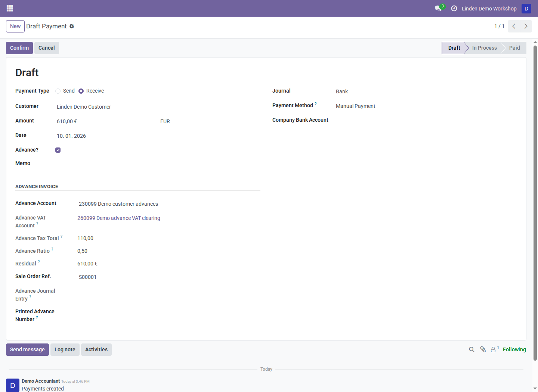Select the Send payment type
The image size is (538, 392).
[x=58, y=91]
